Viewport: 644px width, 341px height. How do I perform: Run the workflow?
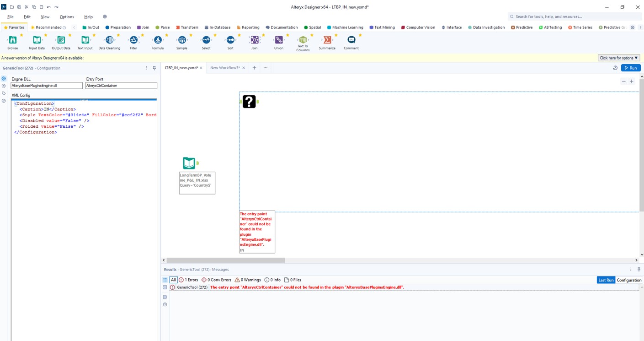(631, 67)
